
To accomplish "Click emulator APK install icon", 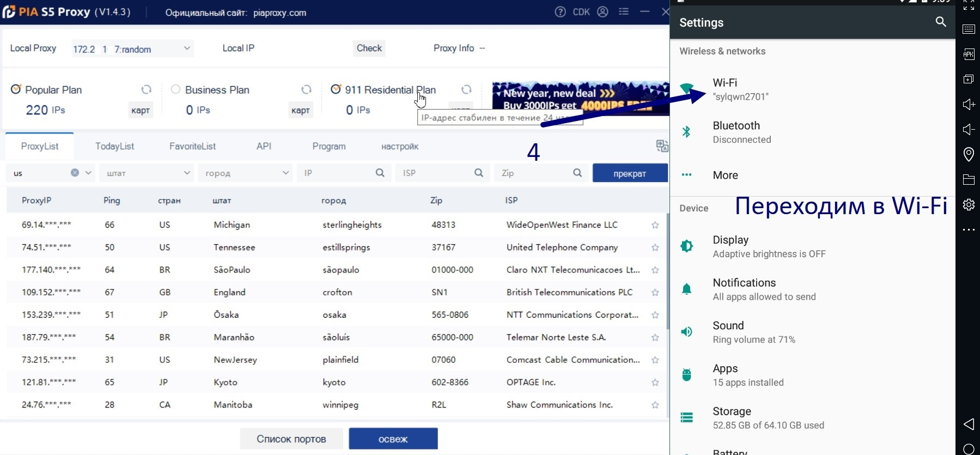I will (969, 54).
